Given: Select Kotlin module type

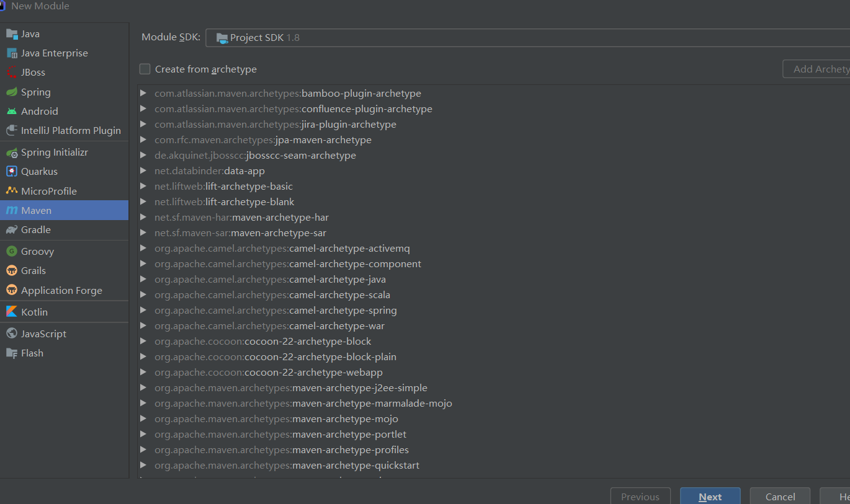Looking at the screenshot, I should coord(65,312).
